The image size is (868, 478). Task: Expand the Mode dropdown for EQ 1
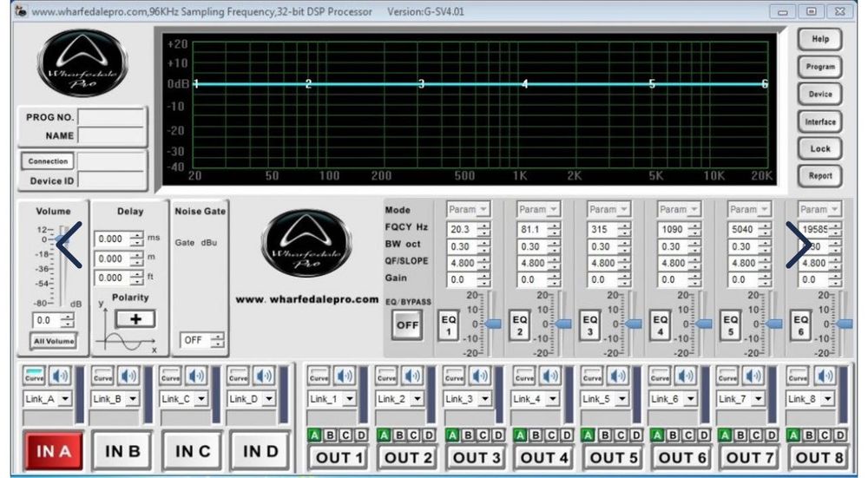point(483,209)
